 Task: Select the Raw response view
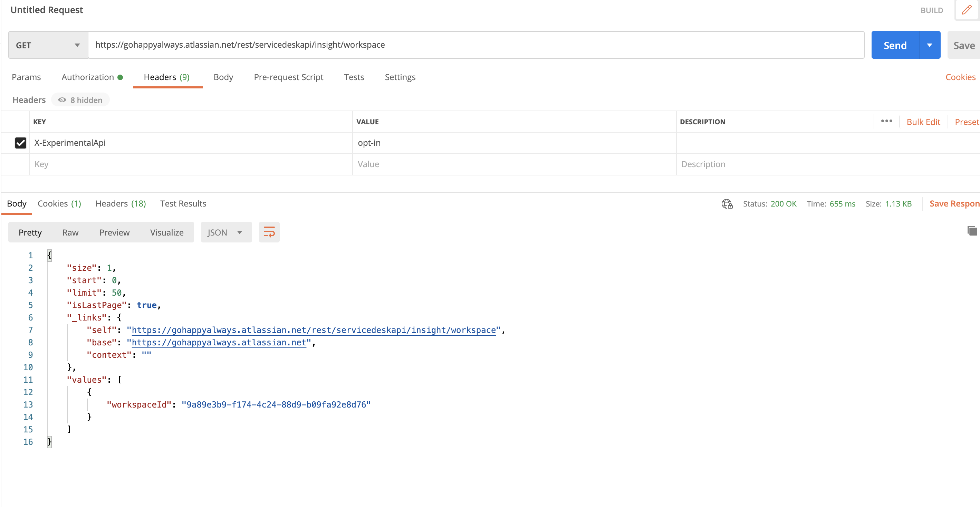(70, 232)
